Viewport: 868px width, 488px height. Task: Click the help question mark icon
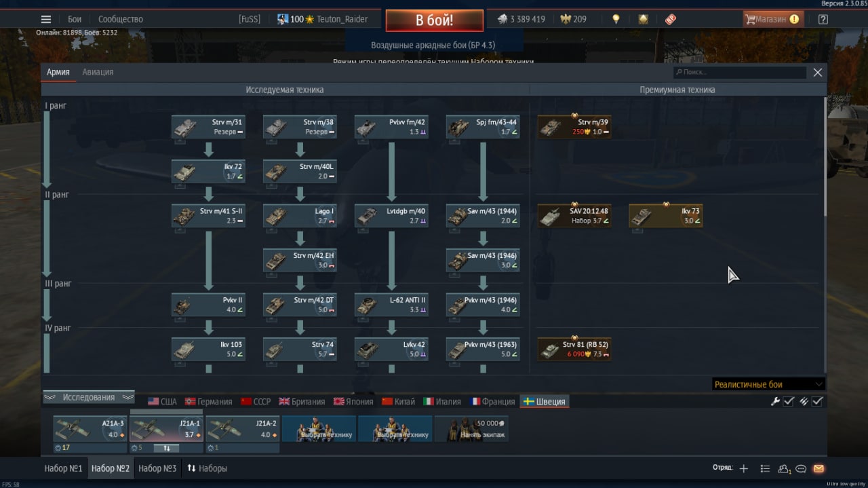pyautogui.click(x=823, y=19)
